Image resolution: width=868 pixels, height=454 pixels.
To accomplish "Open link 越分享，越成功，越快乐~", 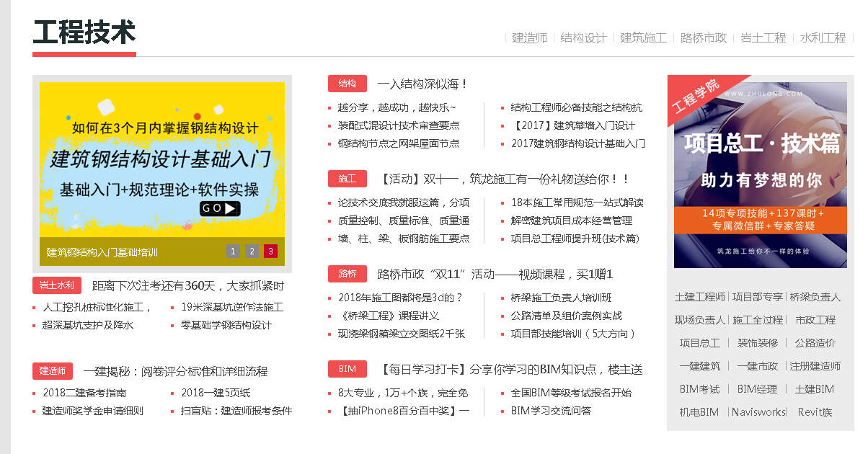I will point(397,107).
